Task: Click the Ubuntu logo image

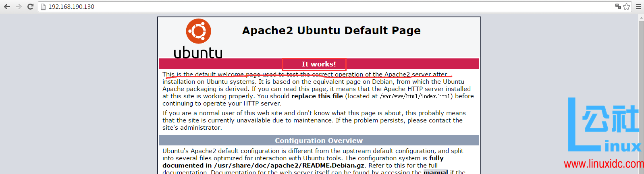Action: tap(198, 39)
